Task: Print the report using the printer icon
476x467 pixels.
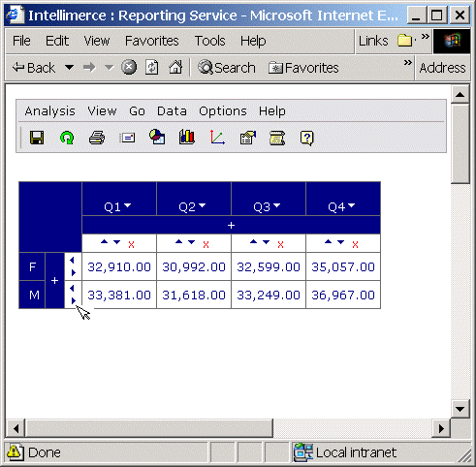Action: click(x=97, y=138)
